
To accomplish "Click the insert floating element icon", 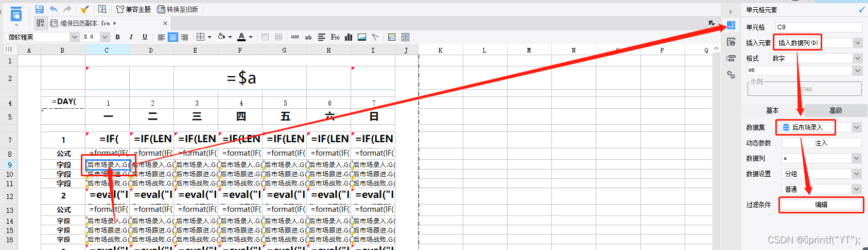I will (392, 37).
